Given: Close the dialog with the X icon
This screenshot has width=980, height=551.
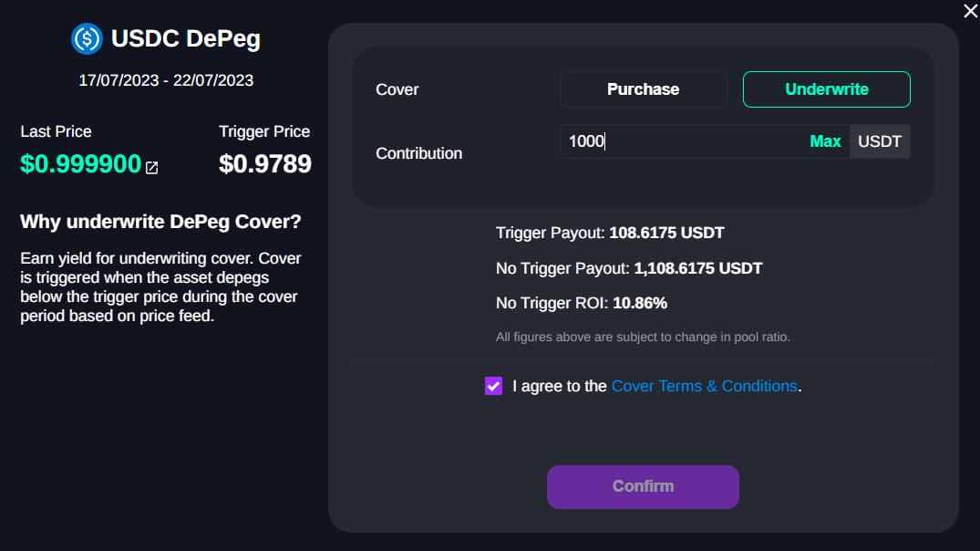Looking at the screenshot, I should [x=970, y=11].
